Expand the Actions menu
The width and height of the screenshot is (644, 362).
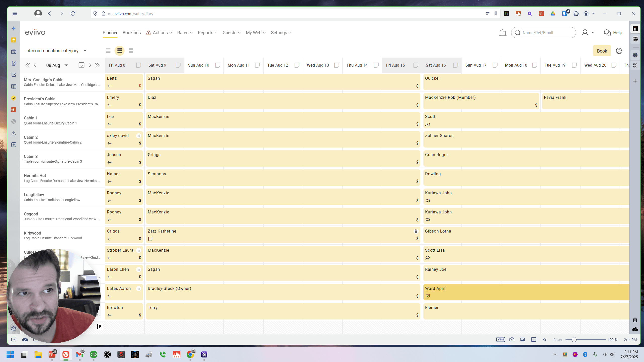(159, 33)
